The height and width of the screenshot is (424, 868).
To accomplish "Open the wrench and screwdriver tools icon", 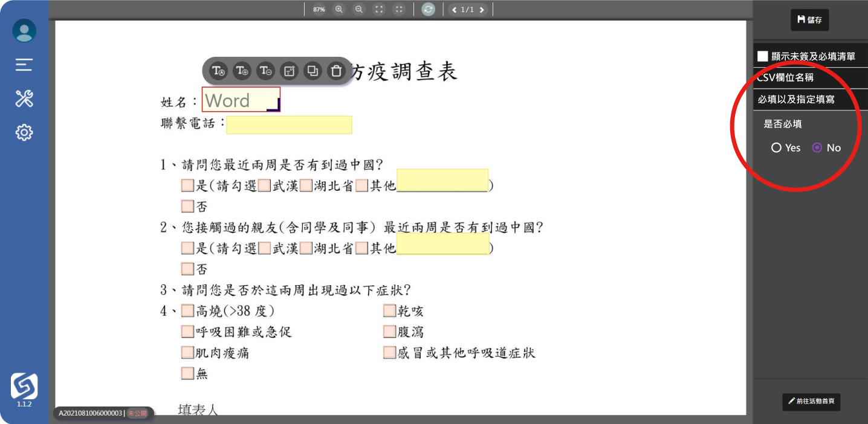I will 24,98.
